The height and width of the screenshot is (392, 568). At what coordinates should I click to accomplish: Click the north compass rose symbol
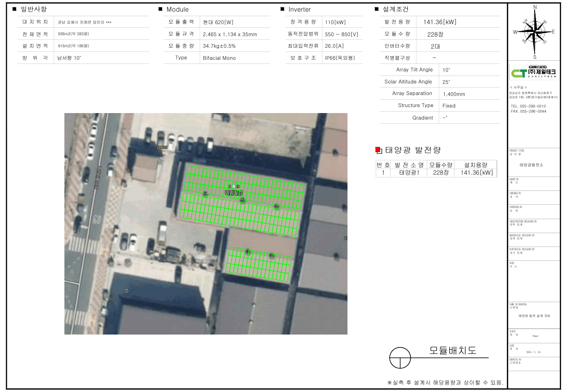[535, 32]
